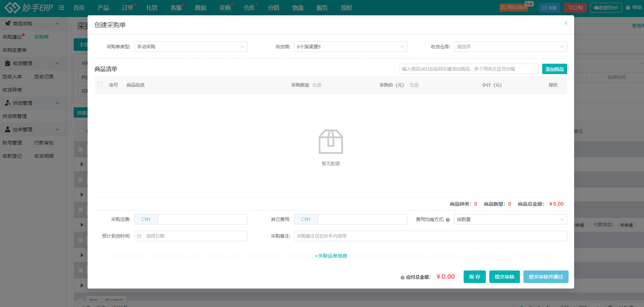Open 收支明细 in the sidebar

44,156
